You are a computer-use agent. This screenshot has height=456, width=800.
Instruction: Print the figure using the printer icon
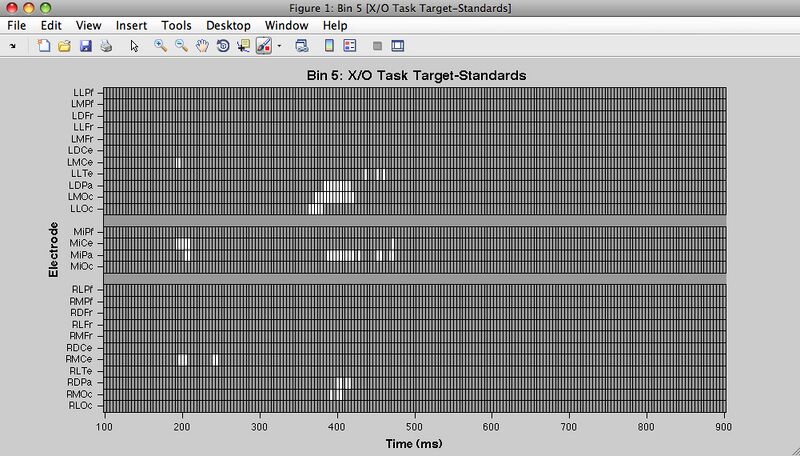click(x=104, y=46)
